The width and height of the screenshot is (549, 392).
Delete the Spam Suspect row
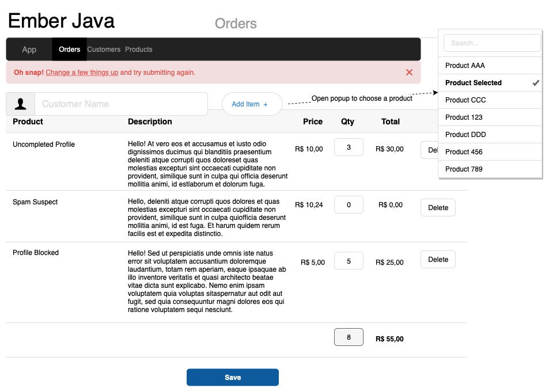coord(438,208)
